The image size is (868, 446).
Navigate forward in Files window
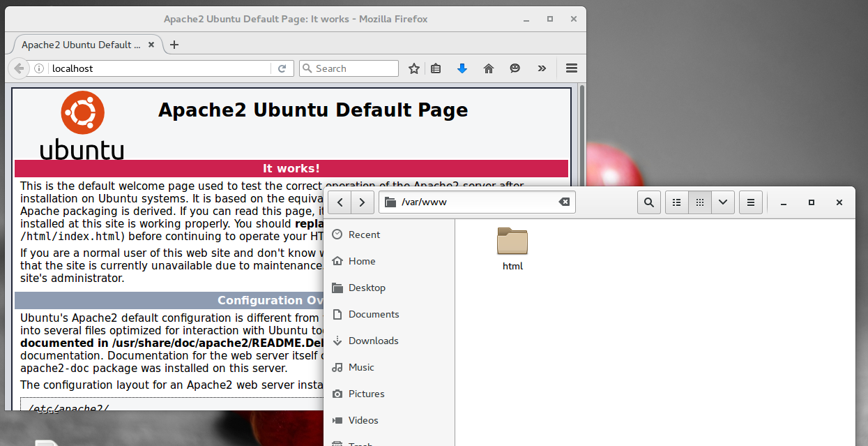point(362,202)
